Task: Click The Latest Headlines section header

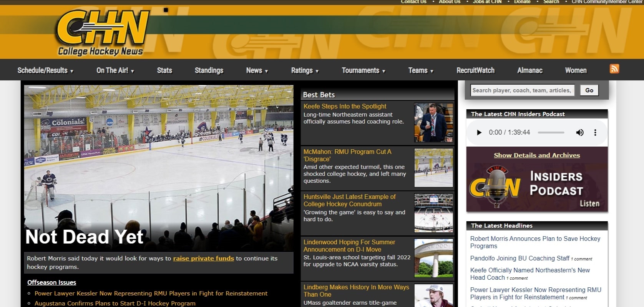Action: 537,226
